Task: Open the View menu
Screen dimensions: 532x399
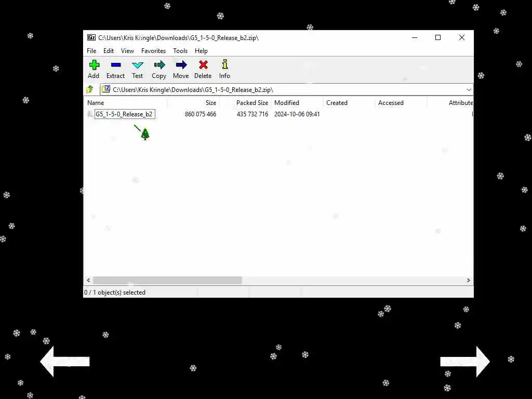Action: [128, 51]
